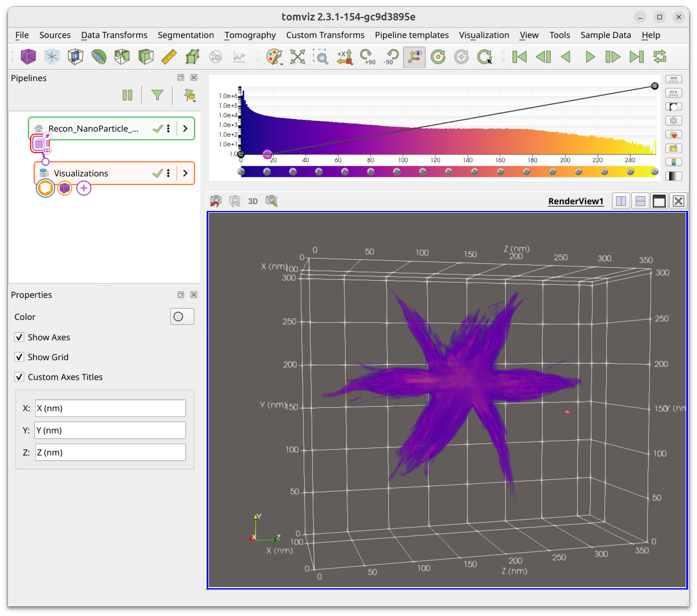
Task: Toggle the grayscale gradient opacity button
Action: click(673, 176)
